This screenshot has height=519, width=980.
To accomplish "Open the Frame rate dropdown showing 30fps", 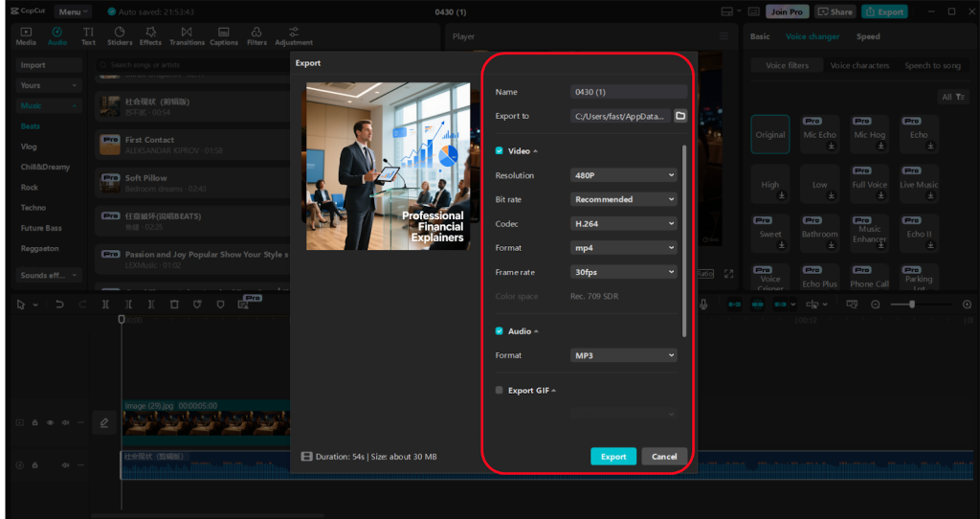I will pyautogui.click(x=624, y=272).
